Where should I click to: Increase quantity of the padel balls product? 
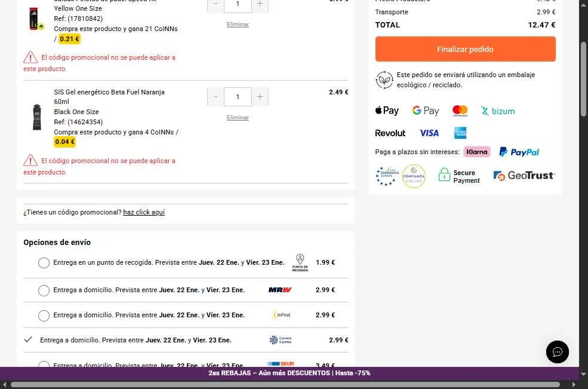[260, 5]
